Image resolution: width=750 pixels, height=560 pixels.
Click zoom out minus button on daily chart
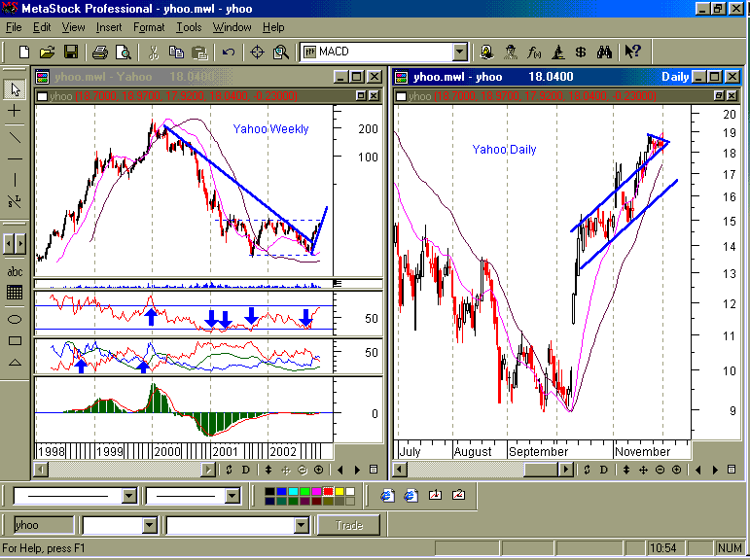(x=661, y=471)
